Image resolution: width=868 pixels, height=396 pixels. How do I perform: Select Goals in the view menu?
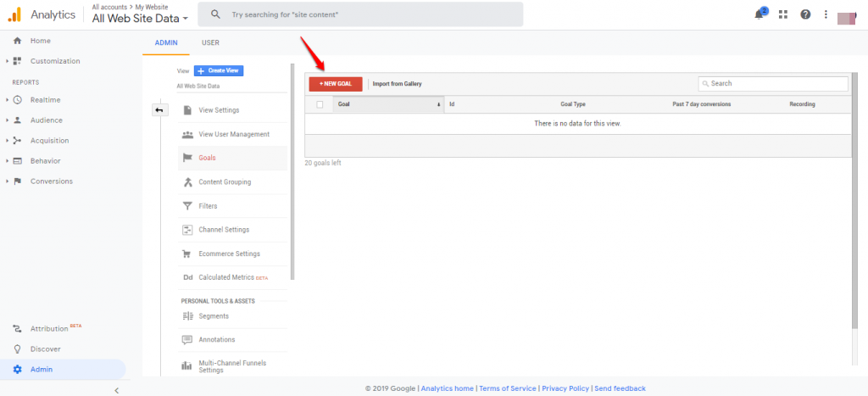point(207,158)
